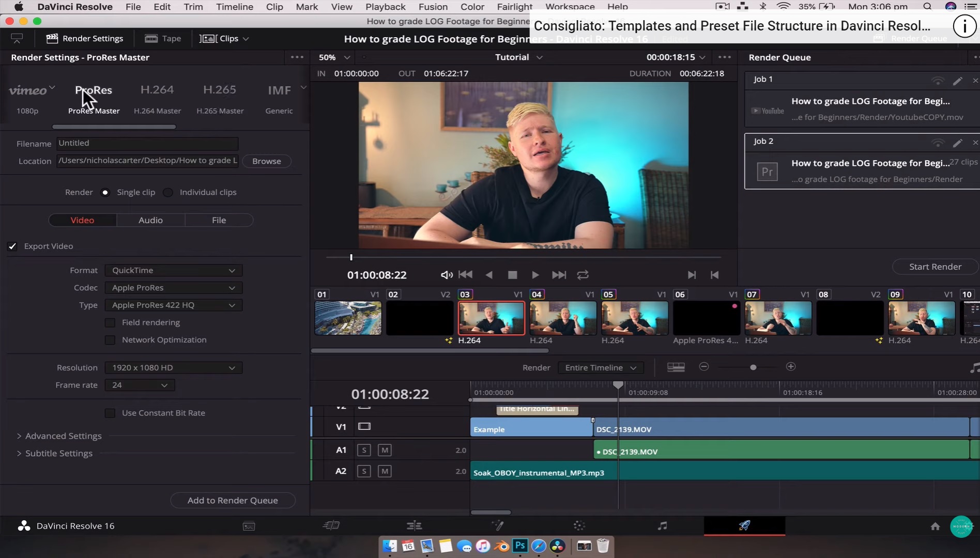The height and width of the screenshot is (558, 980).
Task: Open Type Apple ProRes 422 HQ dropdown
Action: (174, 305)
